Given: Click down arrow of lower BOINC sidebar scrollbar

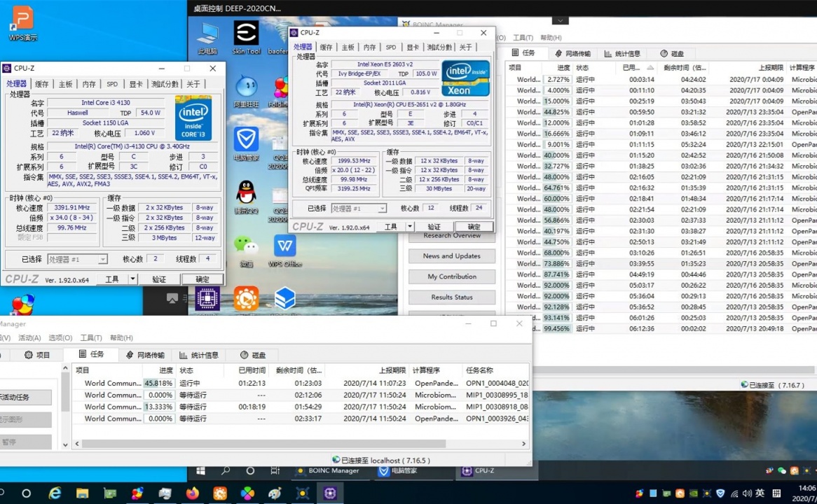Looking at the screenshot, I should [x=65, y=444].
